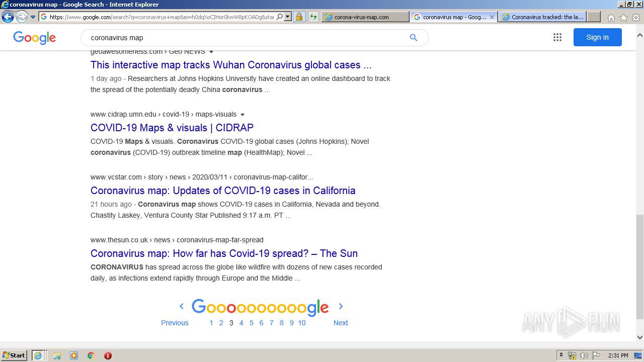Expand geoawesomeness result options arrow
Image resolution: width=644 pixels, height=362 pixels.
point(211,52)
